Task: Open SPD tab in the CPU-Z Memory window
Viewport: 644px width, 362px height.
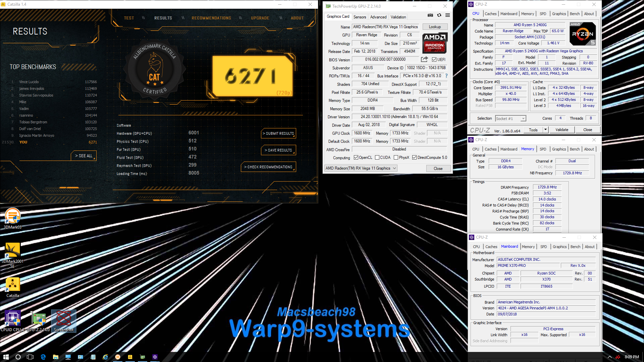Action: (543, 149)
